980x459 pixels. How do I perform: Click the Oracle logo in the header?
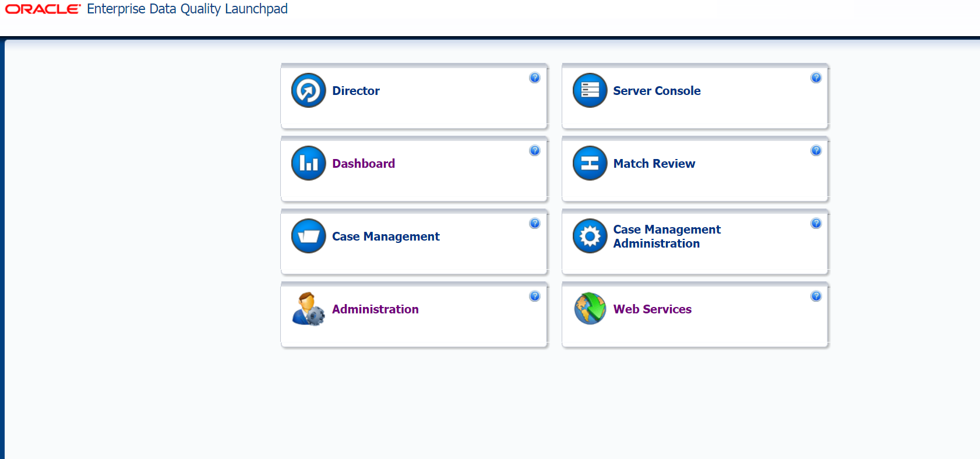[43, 9]
